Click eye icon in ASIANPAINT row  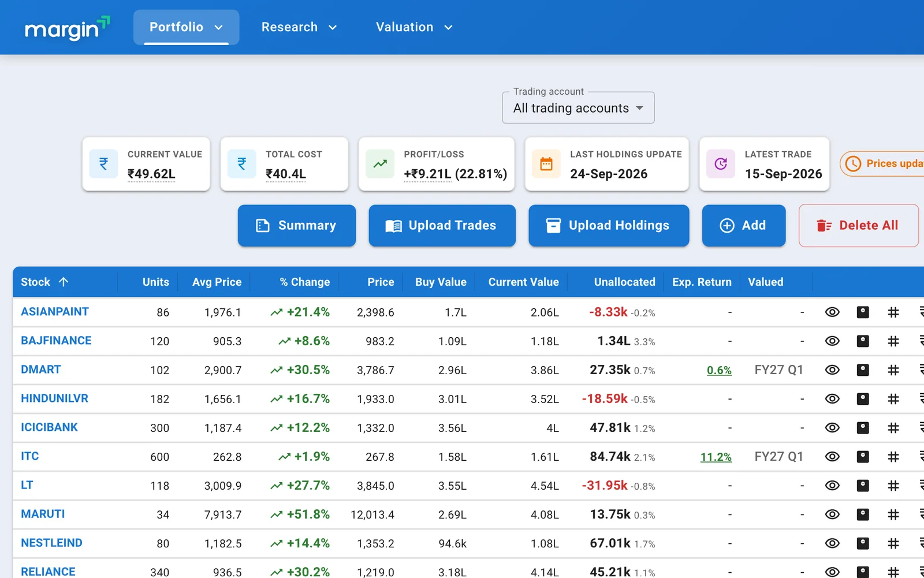[x=832, y=312]
